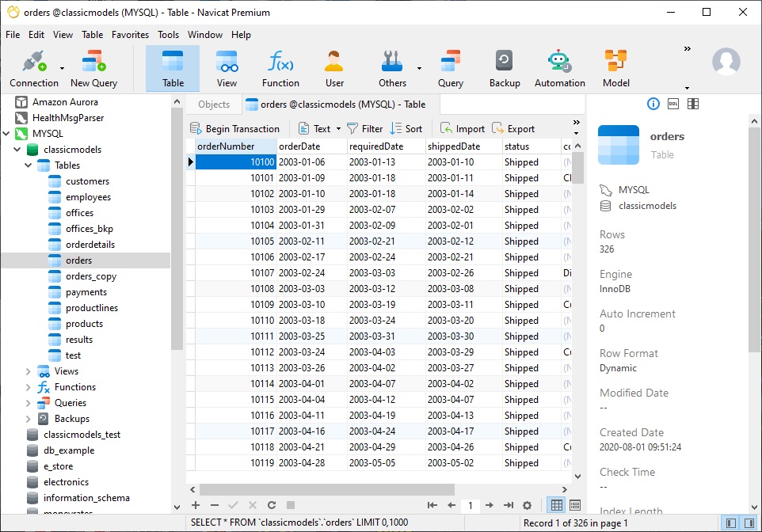Open the Connection dropdown arrow
Screen dimensions: 762x532
tap(62, 68)
